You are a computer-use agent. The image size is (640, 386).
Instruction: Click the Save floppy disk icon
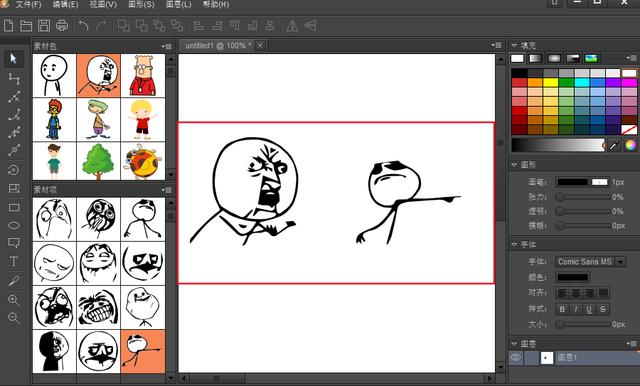tap(44, 26)
